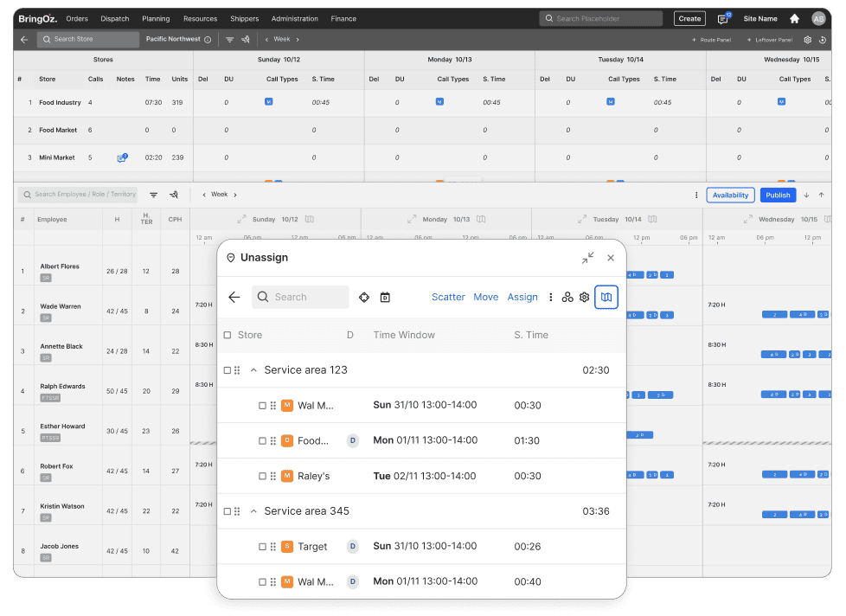Go to previous week in stores toolbar

pyautogui.click(x=266, y=40)
